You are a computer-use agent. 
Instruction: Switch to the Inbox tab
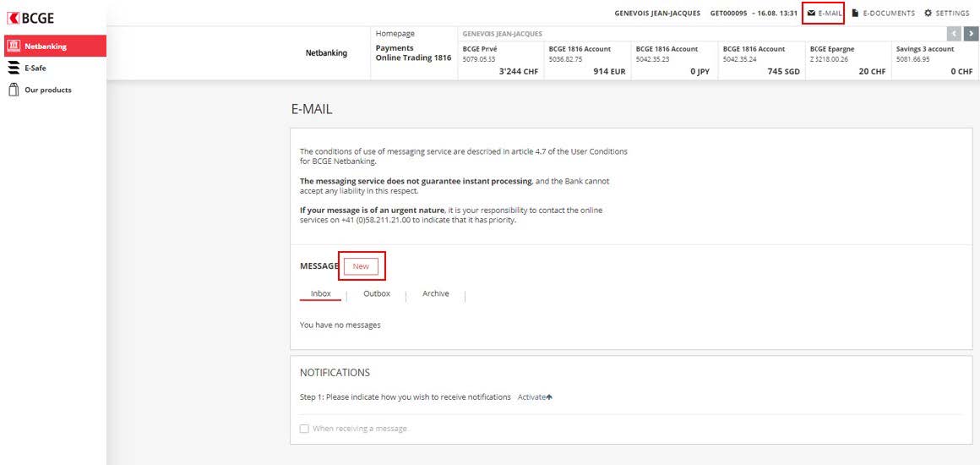click(x=321, y=293)
